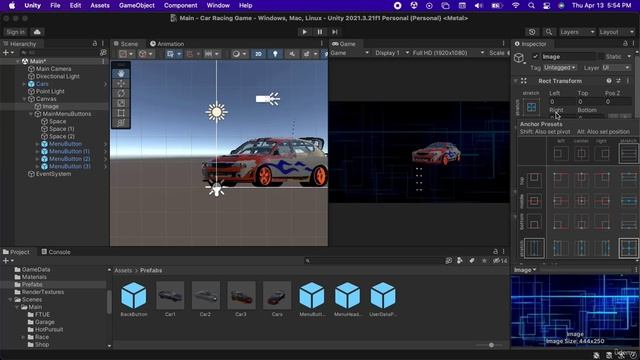Select the Transform tool in Scene overlay
This screenshot has height=360, width=640.
[121, 123]
